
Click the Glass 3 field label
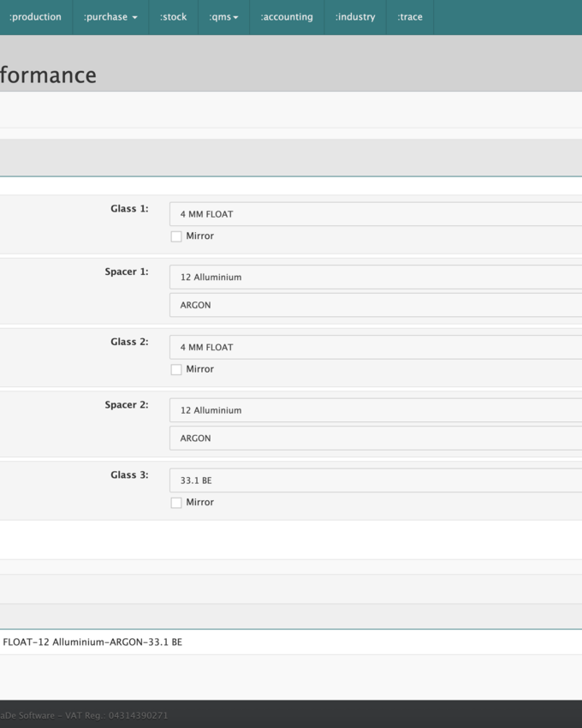[129, 474]
